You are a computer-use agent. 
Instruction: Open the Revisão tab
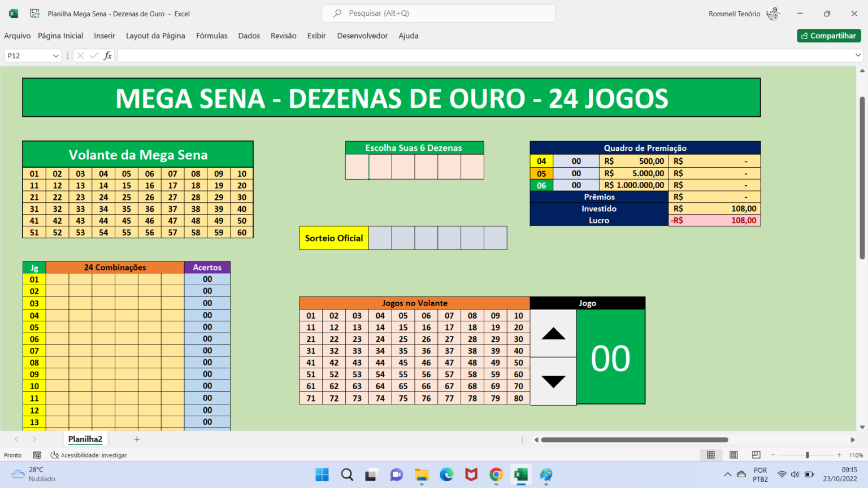coord(284,36)
